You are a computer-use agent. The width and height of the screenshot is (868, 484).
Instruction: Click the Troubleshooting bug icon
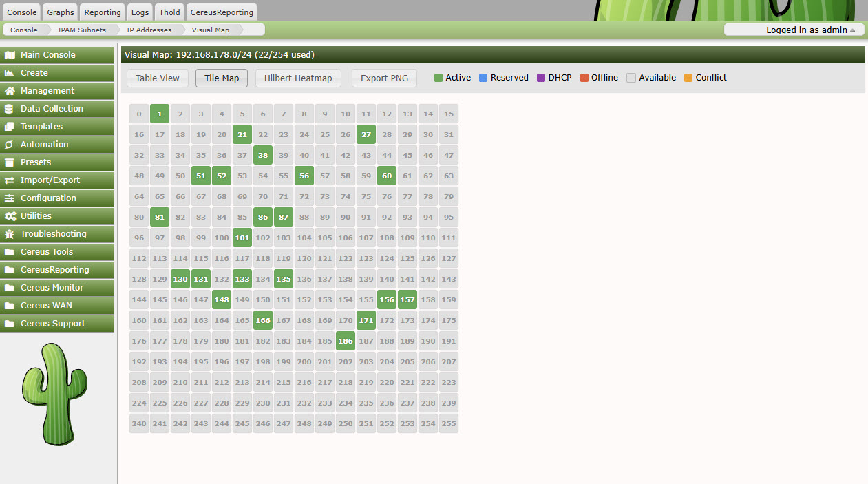pos(10,234)
